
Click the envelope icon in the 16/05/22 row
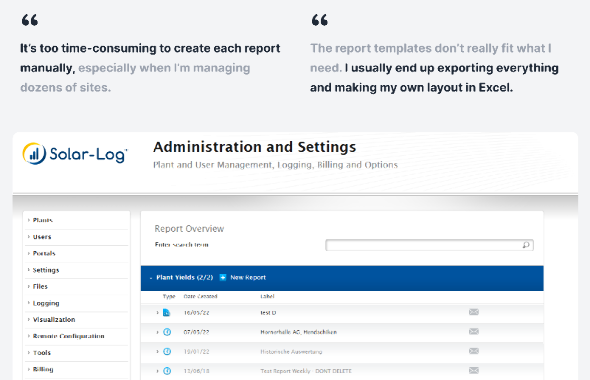(x=474, y=312)
